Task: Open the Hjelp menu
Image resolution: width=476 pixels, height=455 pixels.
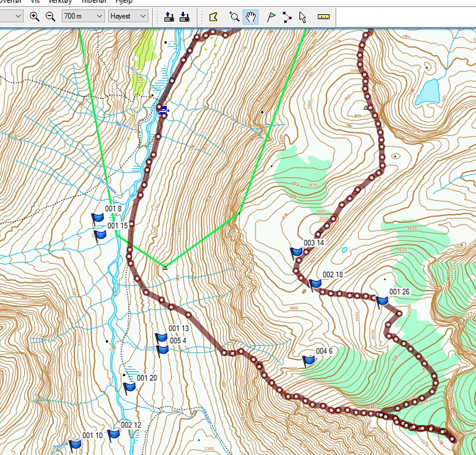Action: click(x=124, y=1)
